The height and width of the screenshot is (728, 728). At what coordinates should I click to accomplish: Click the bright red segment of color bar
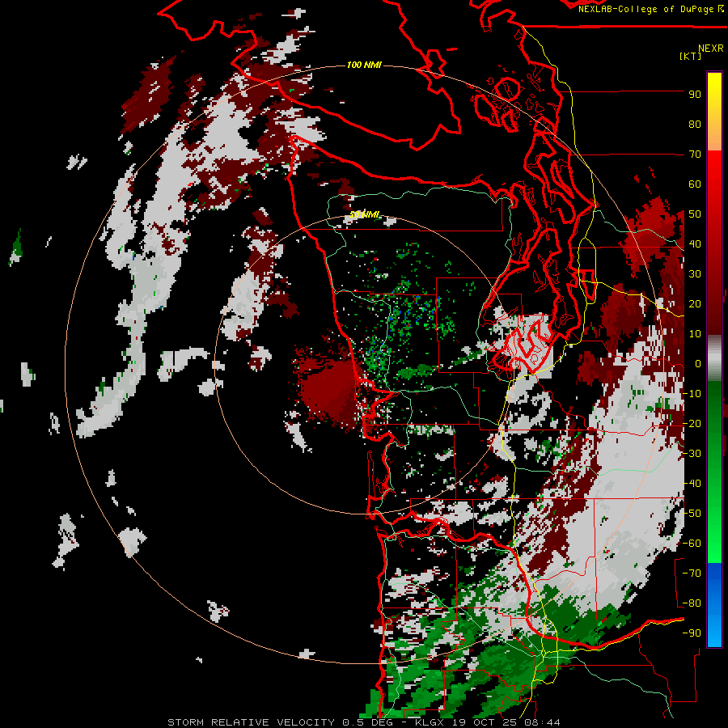click(x=714, y=171)
